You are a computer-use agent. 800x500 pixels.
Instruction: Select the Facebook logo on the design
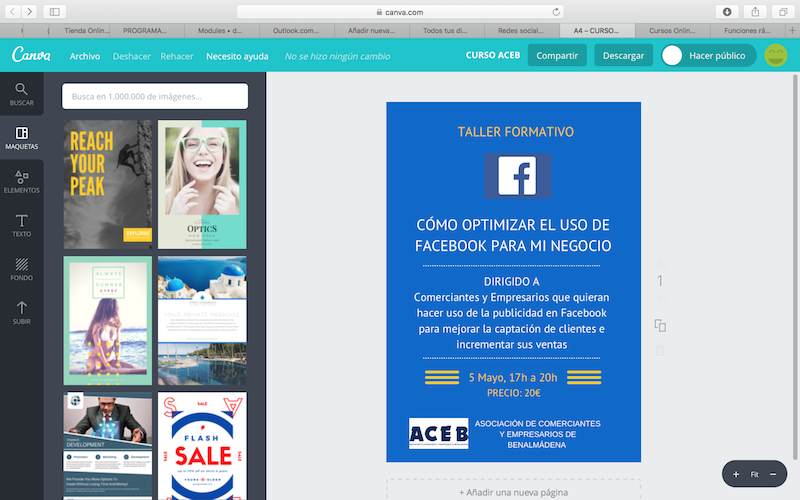517,176
